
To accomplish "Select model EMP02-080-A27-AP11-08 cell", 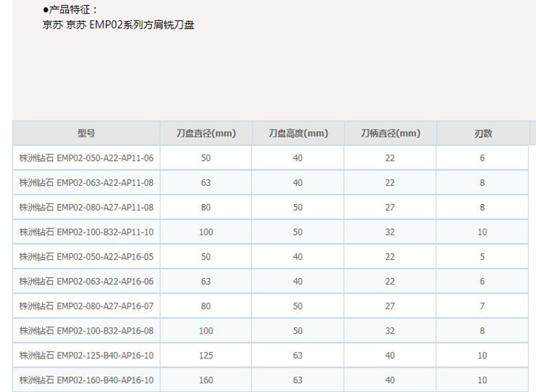I will pyautogui.click(x=86, y=207).
